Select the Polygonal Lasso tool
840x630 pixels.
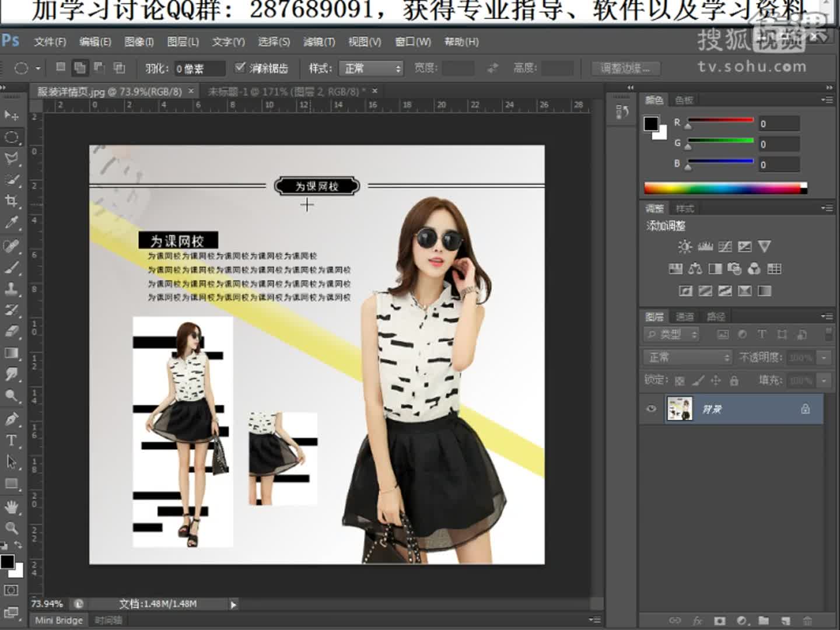(x=11, y=158)
